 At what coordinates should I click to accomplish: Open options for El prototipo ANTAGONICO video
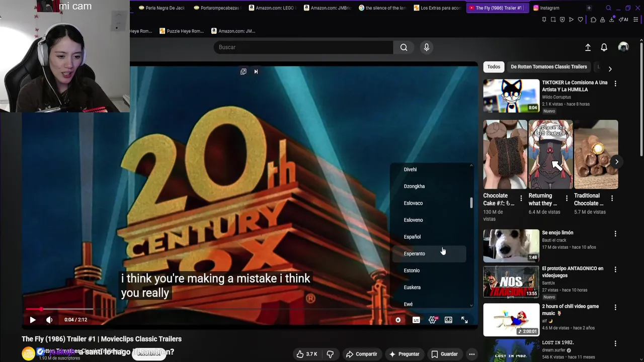615,269
